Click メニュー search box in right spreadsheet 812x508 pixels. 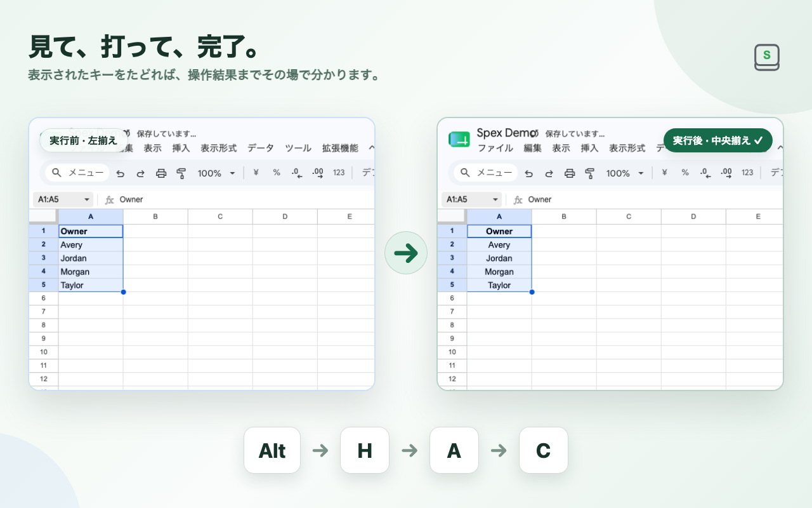pos(486,173)
